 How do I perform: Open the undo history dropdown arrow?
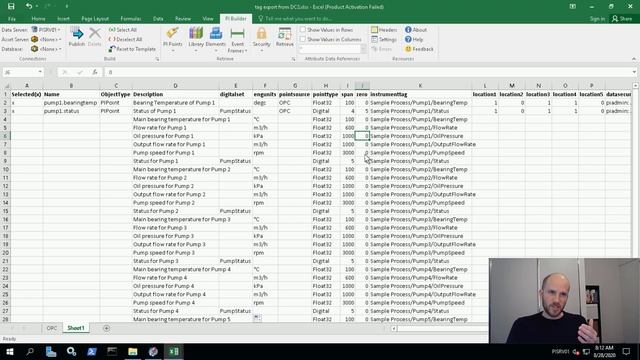(x=37, y=7)
